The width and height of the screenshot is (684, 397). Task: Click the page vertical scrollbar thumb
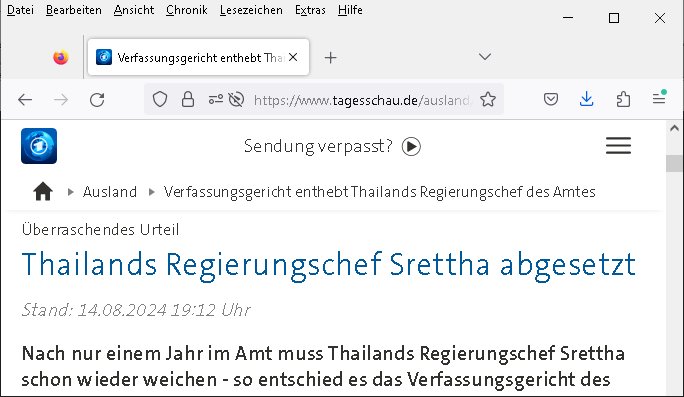click(674, 164)
